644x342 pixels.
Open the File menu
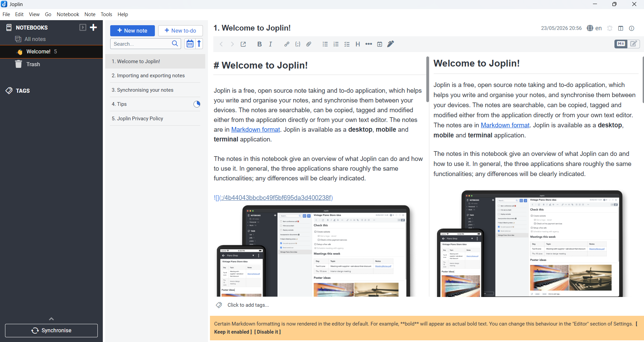[x=6, y=14]
